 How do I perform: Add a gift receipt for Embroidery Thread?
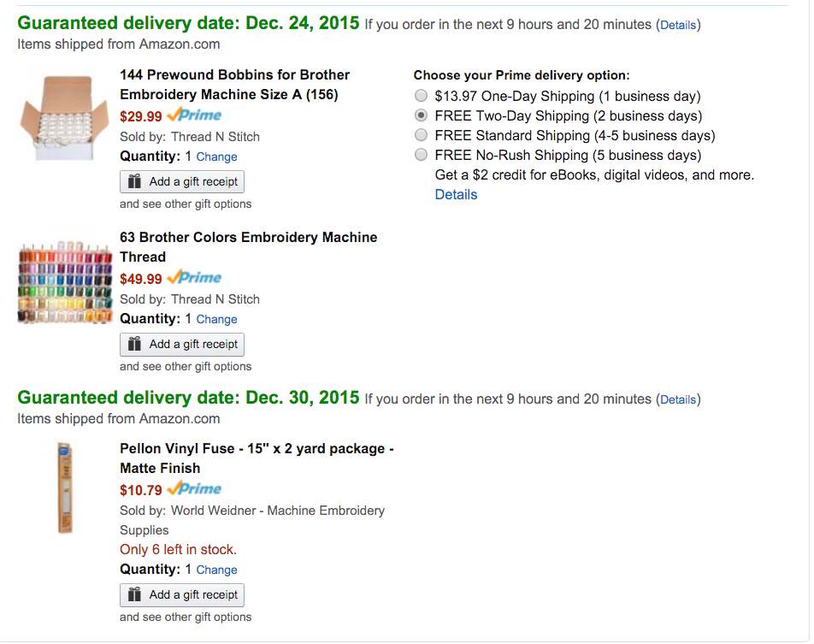182,345
